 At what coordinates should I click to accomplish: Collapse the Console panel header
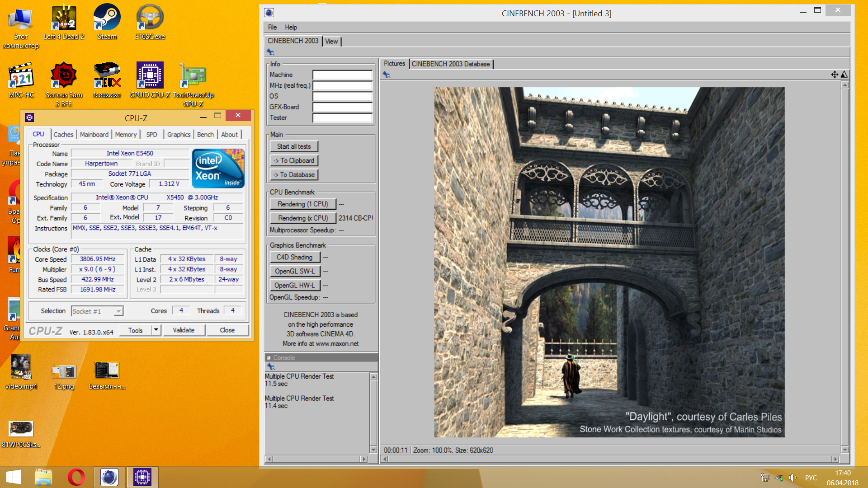point(269,357)
